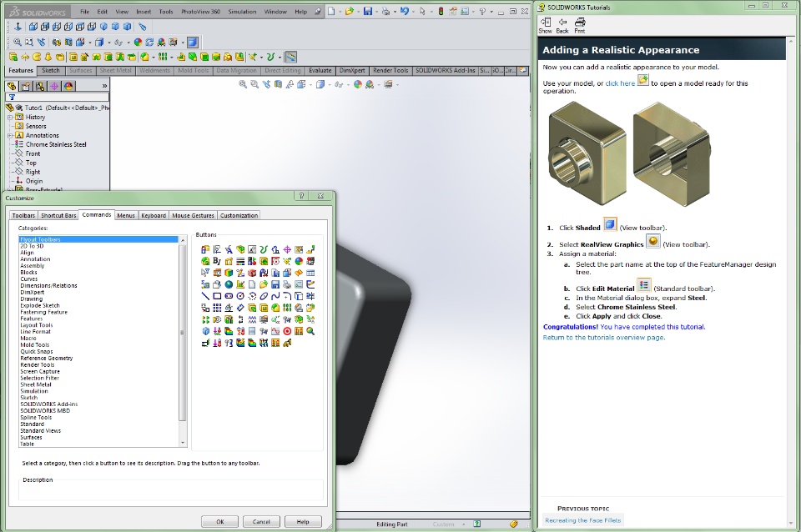
Task: Click Edit Appearance color ball in heads-up toolbar
Action: [358, 85]
